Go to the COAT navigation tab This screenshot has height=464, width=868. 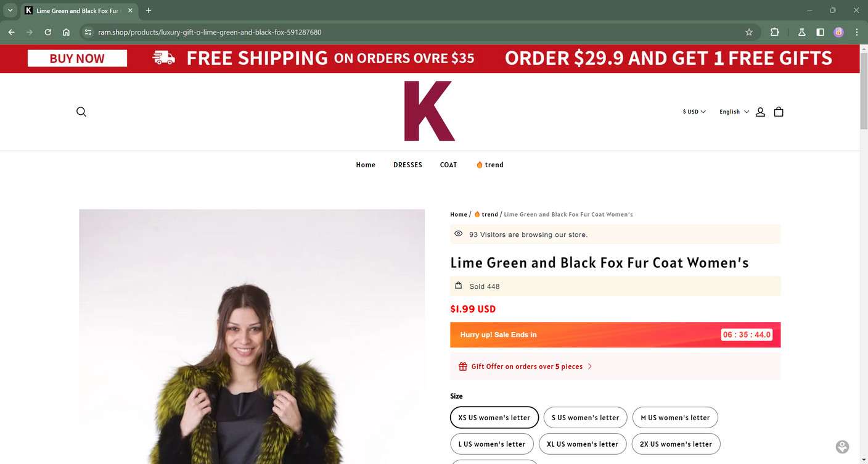448,165
